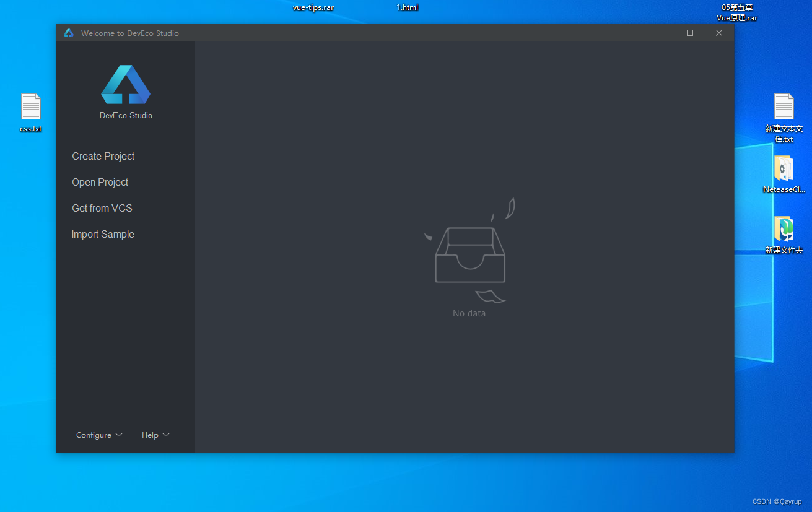812x512 pixels.
Task: Open an existing project via Open Project
Action: coord(100,183)
